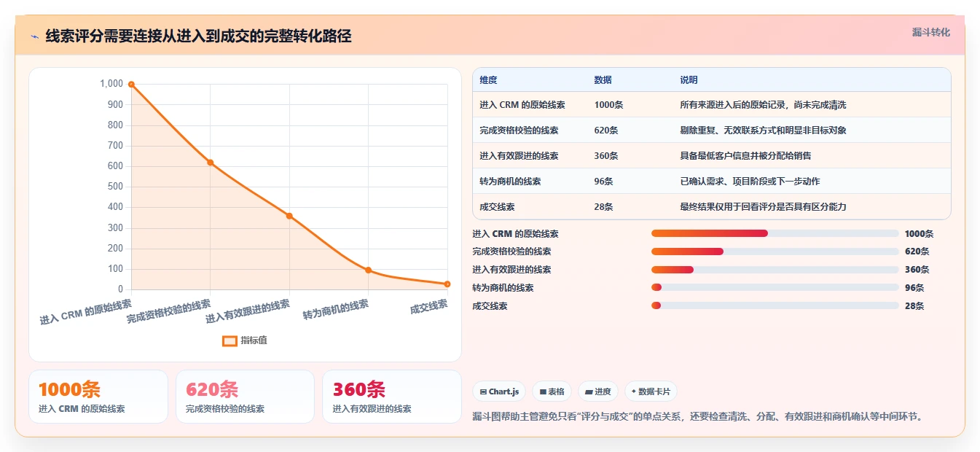
Task: Click table data cell 28条
Action: (603, 207)
